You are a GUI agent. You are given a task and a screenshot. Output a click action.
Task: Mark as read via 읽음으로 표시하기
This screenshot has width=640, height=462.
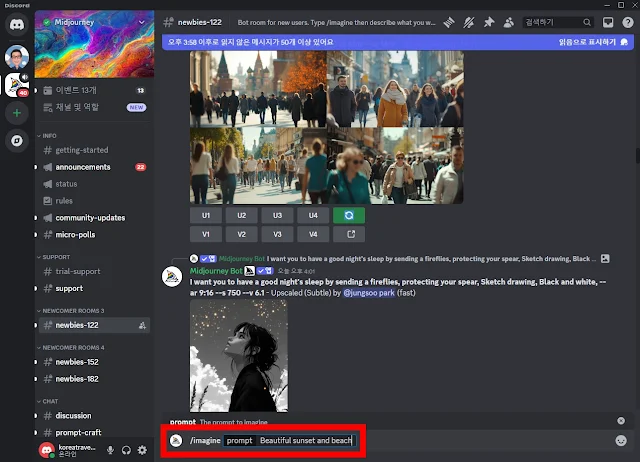593,42
